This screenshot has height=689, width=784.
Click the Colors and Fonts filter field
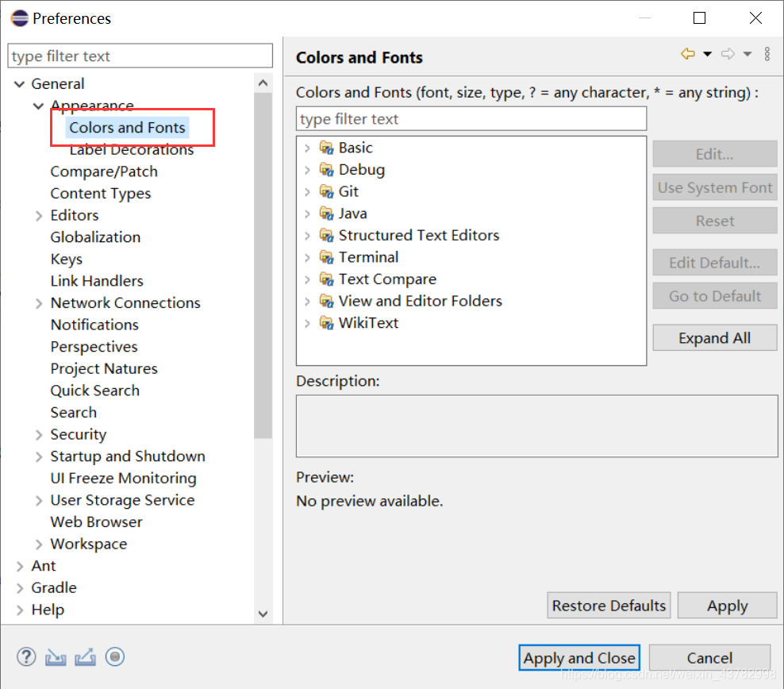471,118
